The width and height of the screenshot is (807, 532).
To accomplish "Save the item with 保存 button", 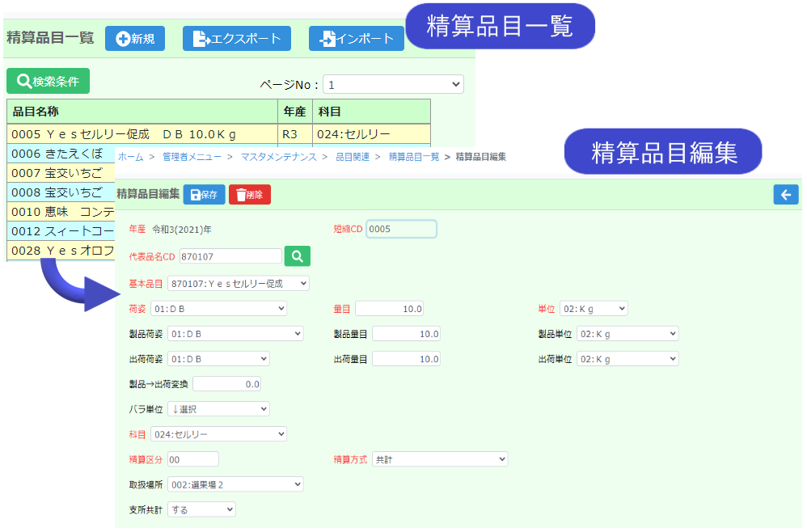I will (x=204, y=195).
